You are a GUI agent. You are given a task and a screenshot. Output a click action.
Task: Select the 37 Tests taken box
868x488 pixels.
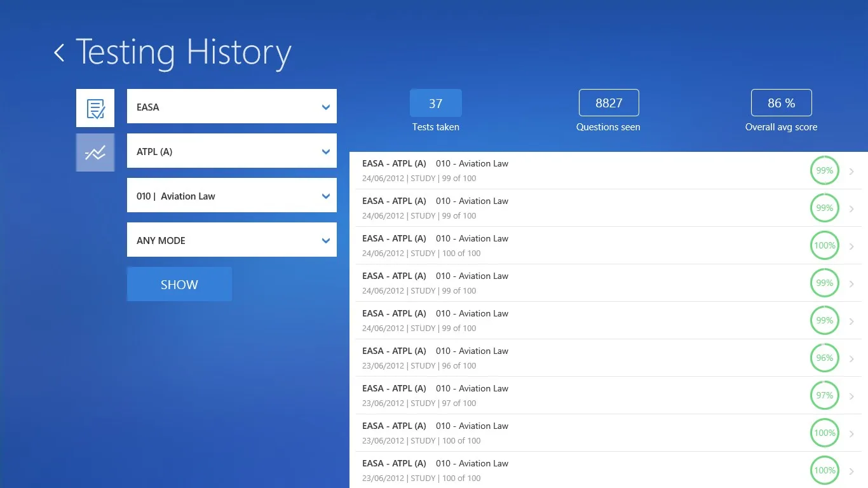pos(436,103)
